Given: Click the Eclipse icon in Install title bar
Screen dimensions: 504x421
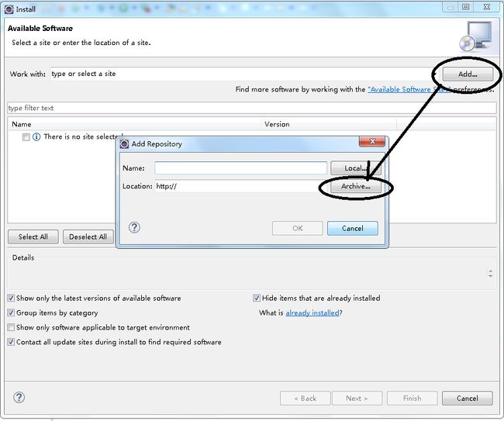Looking at the screenshot, I should click(x=9, y=9).
